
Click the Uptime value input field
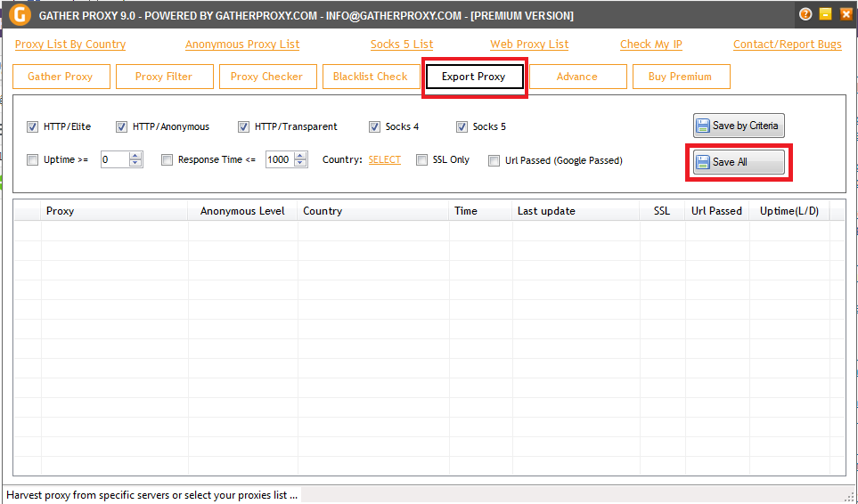coord(115,159)
